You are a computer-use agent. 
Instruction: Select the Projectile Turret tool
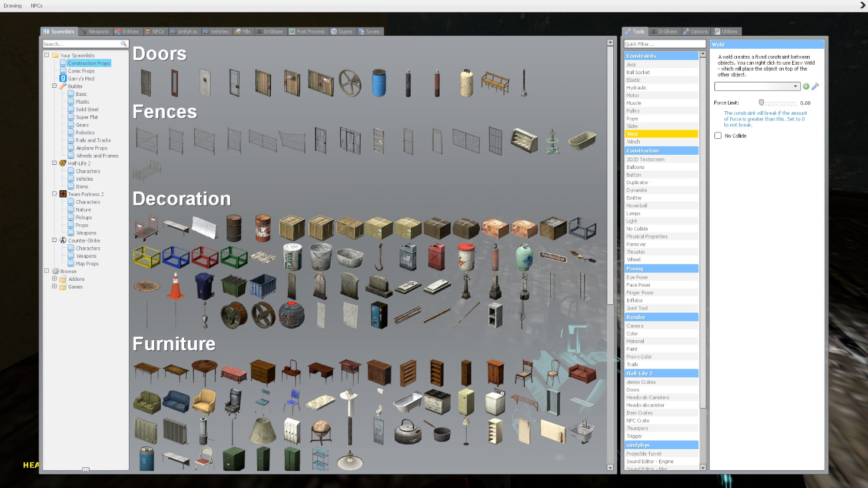(661, 454)
